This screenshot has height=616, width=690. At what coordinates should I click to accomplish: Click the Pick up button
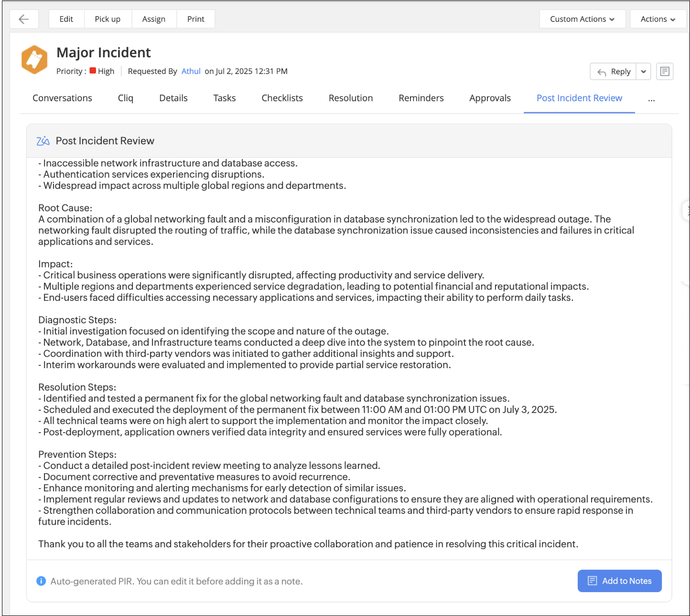108,19
